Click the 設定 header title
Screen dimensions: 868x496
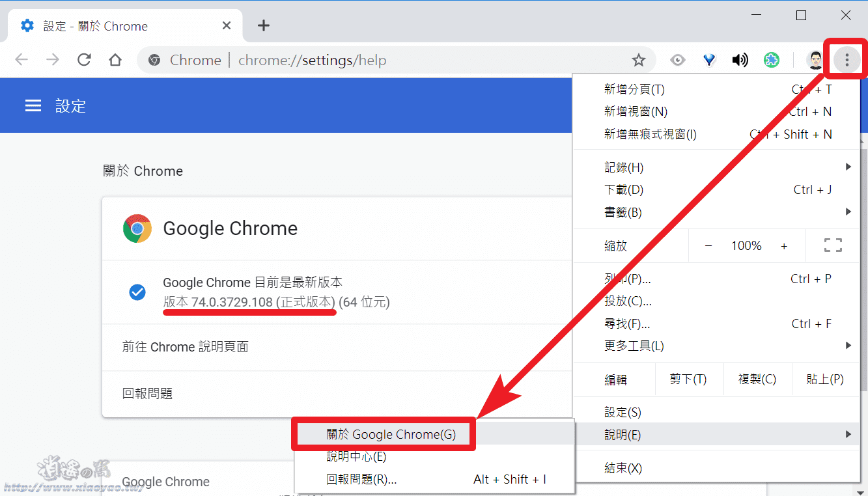pos(70,106)
